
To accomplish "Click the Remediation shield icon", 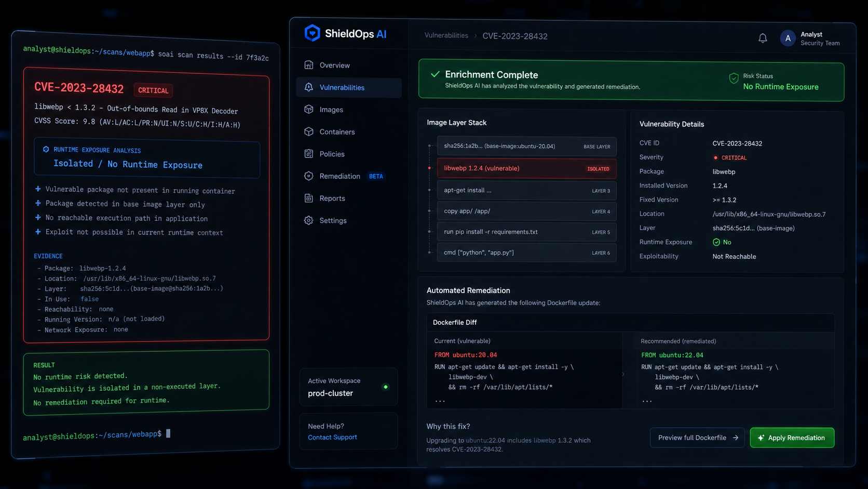I will 309,176.
